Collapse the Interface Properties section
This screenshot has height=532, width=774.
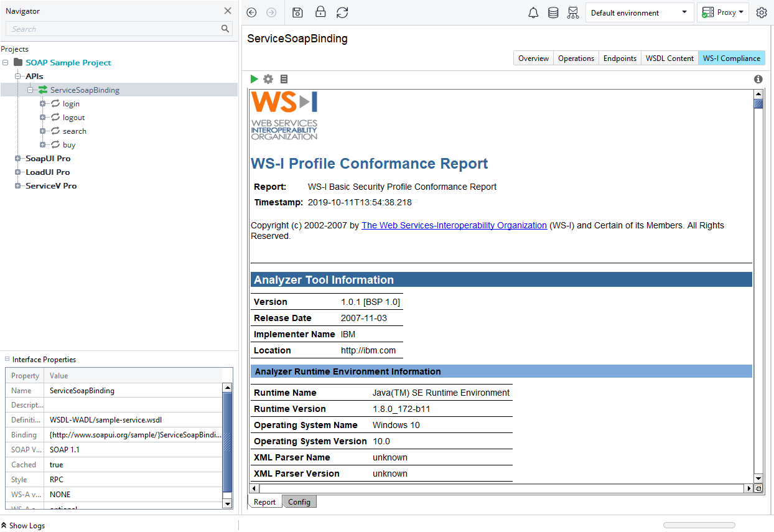tap(7, 359)
